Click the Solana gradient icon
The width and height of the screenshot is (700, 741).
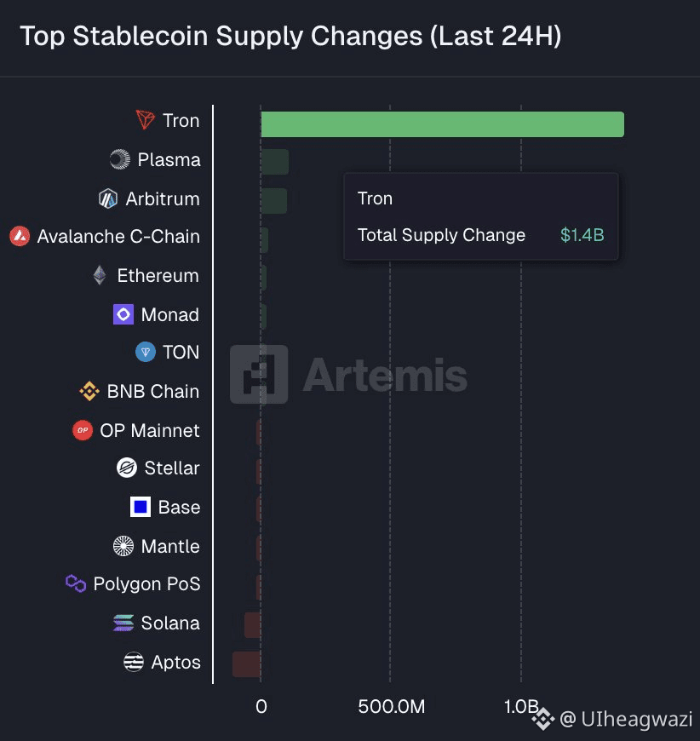pyautogui.click(x=123, y=623)
